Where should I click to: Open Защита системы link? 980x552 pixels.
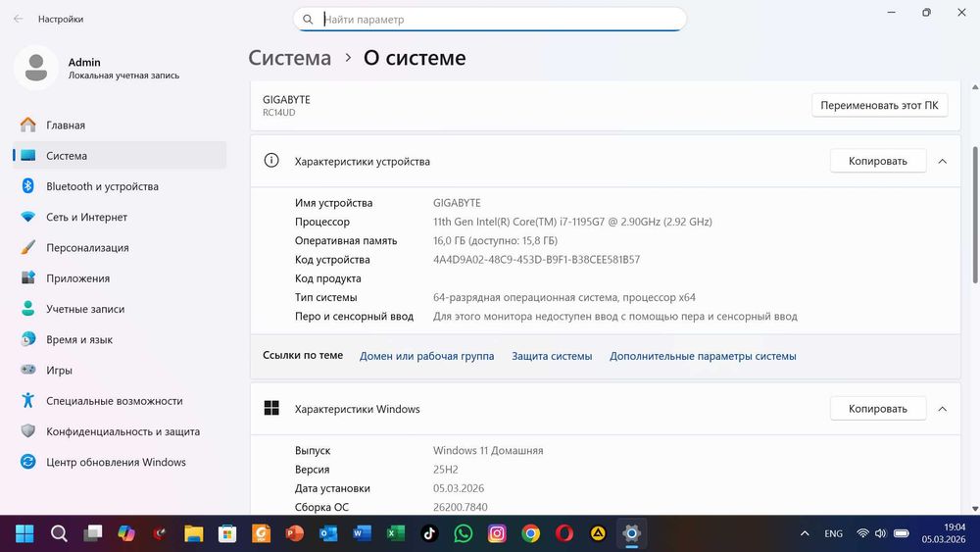(x=552, y=356)
